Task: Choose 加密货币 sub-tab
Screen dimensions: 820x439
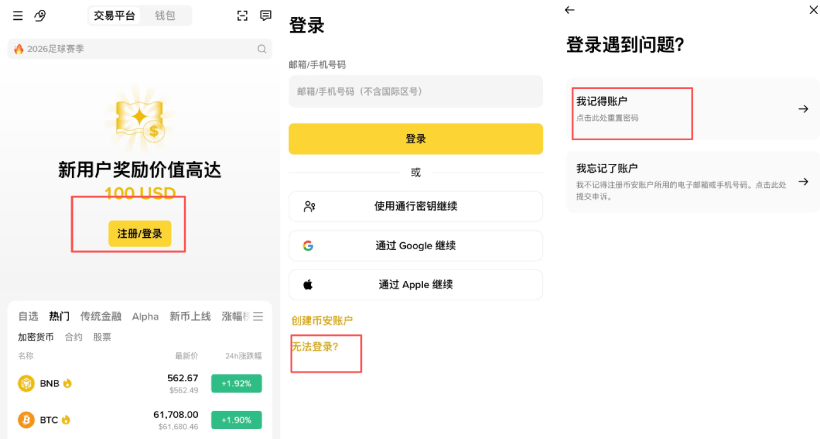Action: tap(36, 337)
